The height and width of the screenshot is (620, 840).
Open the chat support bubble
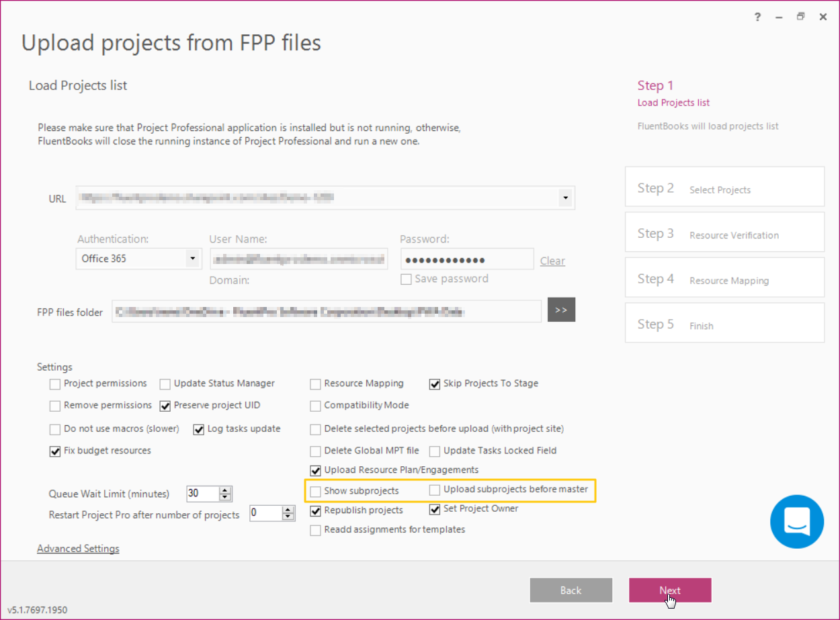tap(797, 522)
